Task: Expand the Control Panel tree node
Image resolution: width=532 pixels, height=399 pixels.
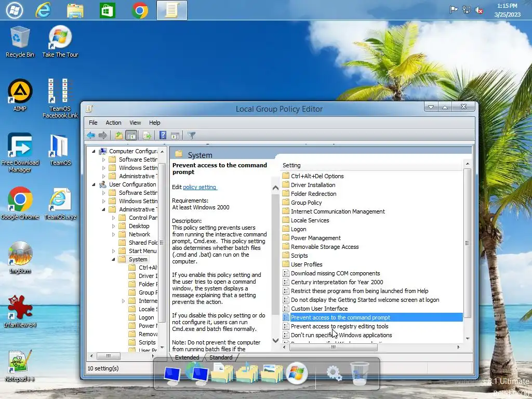Action: [x=113, y=218]
